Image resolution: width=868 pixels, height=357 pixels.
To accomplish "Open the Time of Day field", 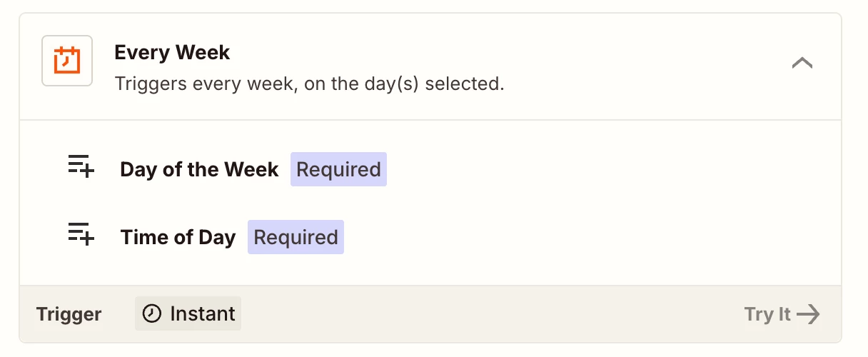I will tap(178, 237).
